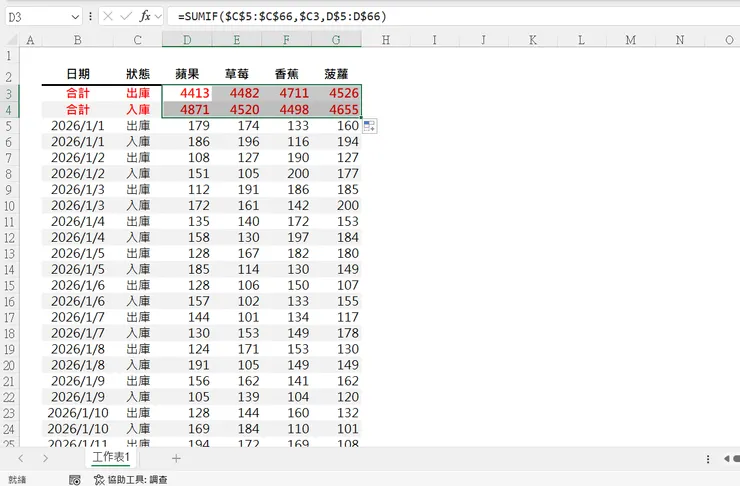Image resolution: width=740 pixels, height=486 pixels.
Task: Open the macro record icon in the status bar
Action: tap(75, 480)
